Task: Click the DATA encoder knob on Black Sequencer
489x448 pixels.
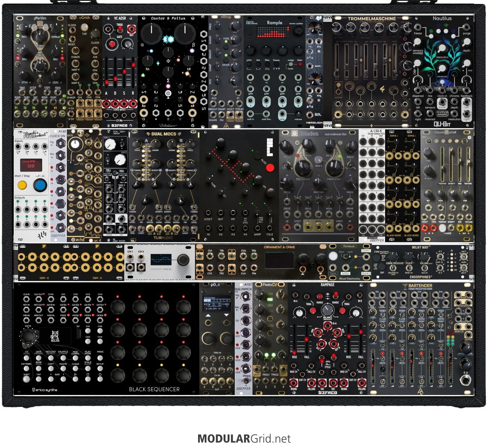Action: click(28, 335)
